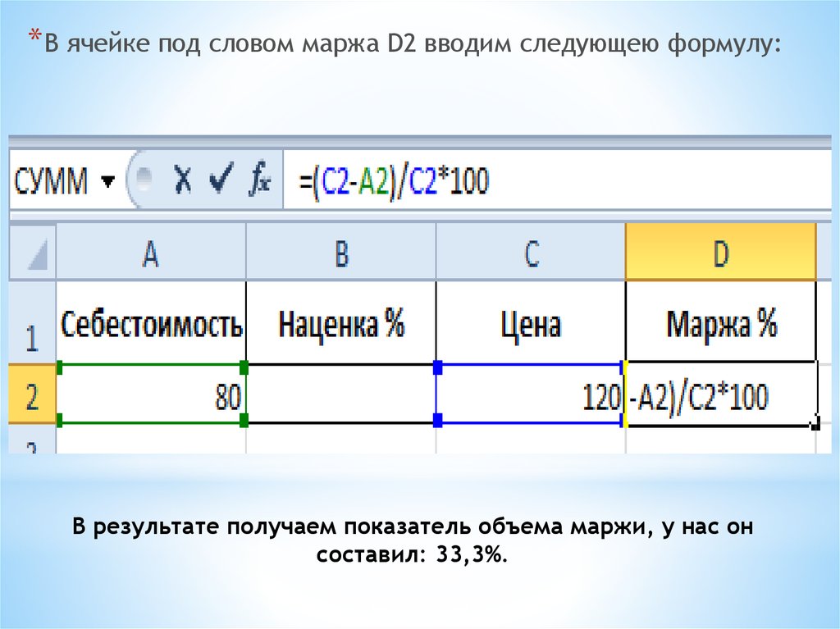Select empty cell B2 under Наценка %

[x=341, y=394]
